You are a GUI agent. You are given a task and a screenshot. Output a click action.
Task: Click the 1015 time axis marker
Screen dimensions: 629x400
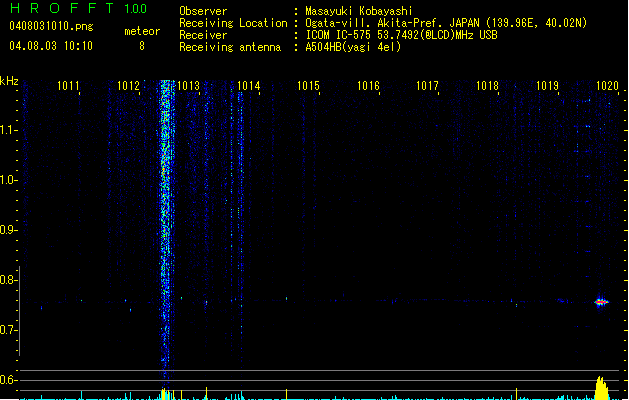(x=308, y=86)
